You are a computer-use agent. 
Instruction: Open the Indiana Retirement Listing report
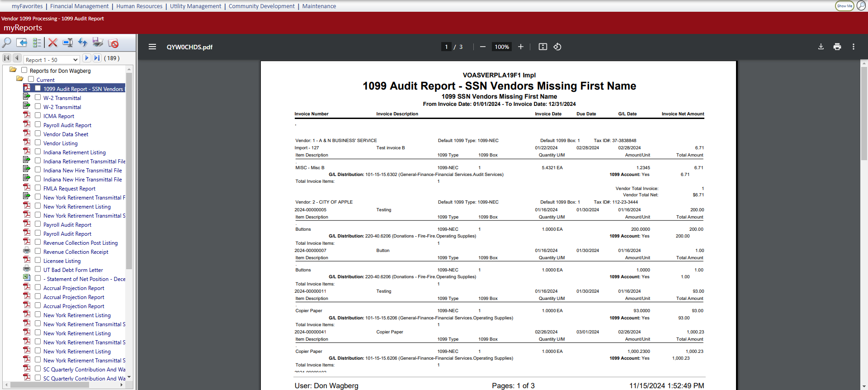click(75, 152)
